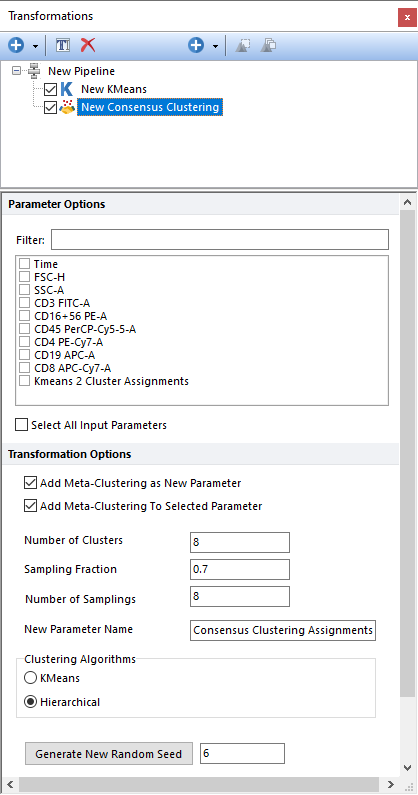The height and width of the screenshot is (795, 418).
Task: Click the greyed duplicate toolbar icon
Action: [x=268, y=46]
